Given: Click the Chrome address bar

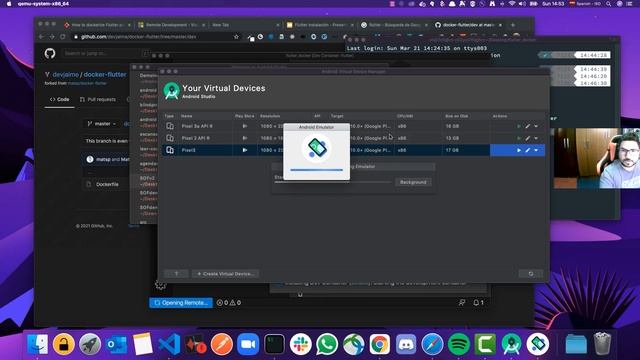Looking at the screenshot, I should (x=155, y=37).
